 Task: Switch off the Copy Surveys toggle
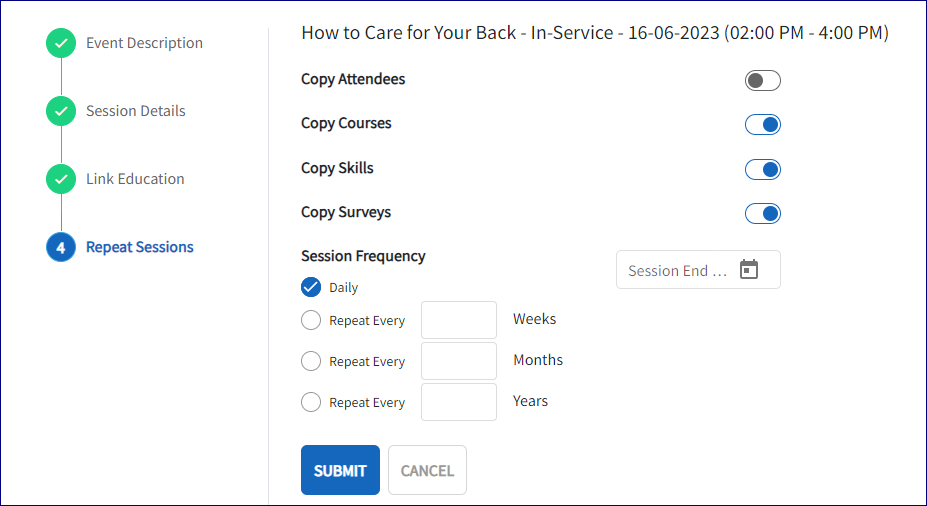tap(762, 214)
